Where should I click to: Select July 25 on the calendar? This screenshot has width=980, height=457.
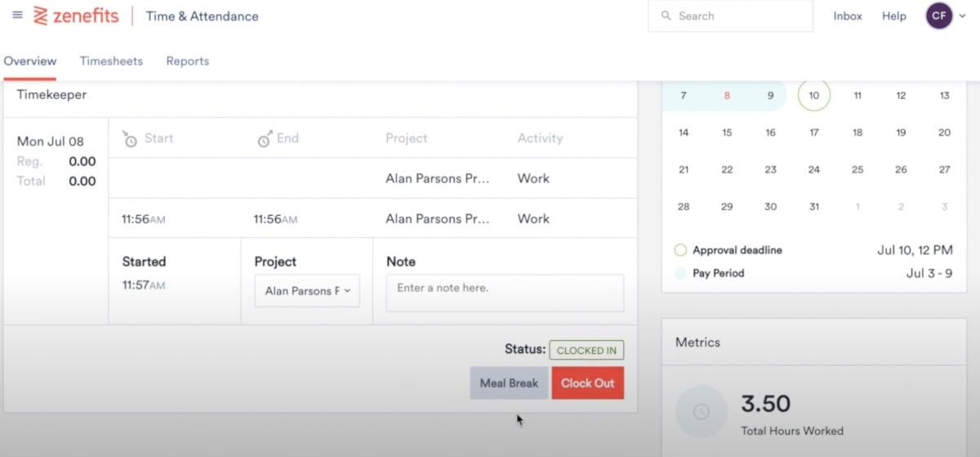(857, 170)
